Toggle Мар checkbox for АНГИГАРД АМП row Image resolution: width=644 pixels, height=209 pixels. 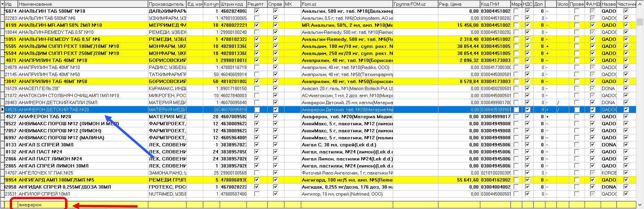tap(516, 180)
